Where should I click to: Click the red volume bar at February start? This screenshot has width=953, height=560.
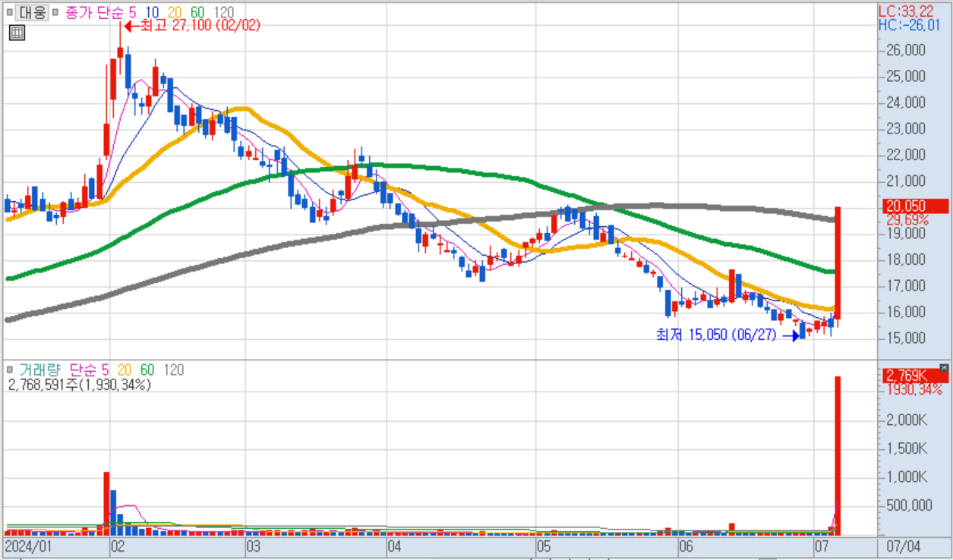point(106,504)
